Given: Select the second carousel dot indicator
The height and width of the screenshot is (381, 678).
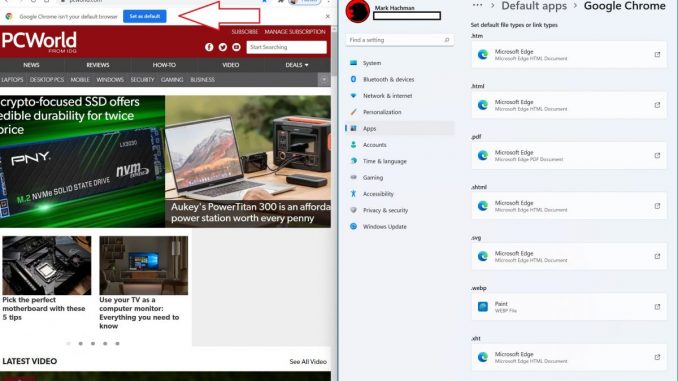Looking at the screenshot, I should [80, 343].
